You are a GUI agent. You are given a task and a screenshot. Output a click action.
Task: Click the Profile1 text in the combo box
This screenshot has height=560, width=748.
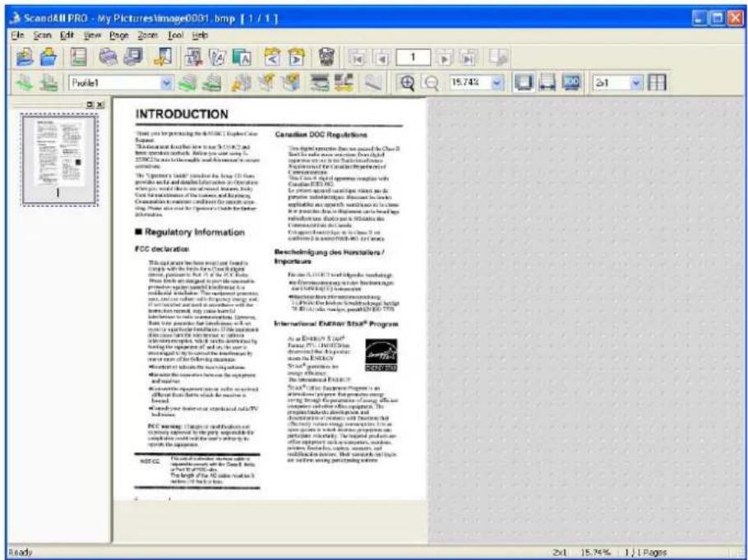coord(85,83)
